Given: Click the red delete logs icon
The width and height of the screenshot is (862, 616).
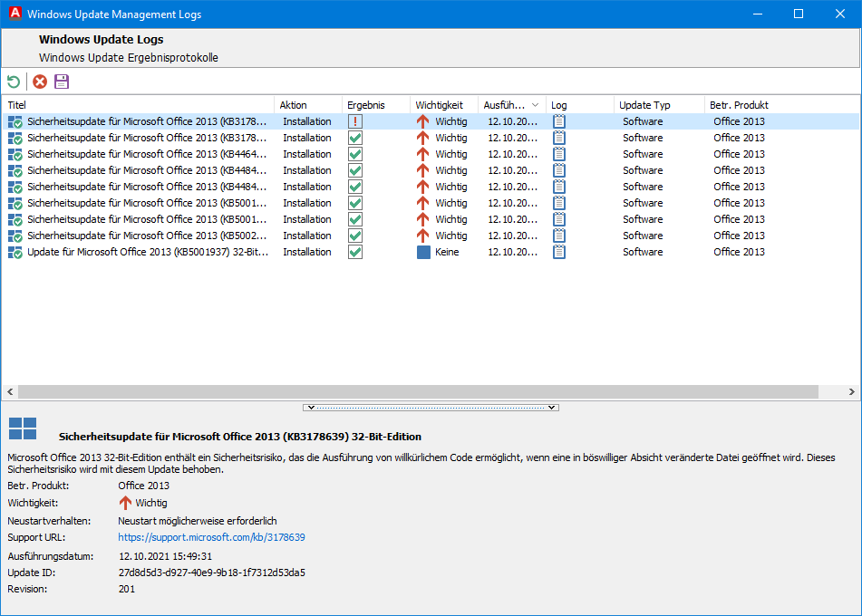Looking at the screenshot, I should coord(40,82).
